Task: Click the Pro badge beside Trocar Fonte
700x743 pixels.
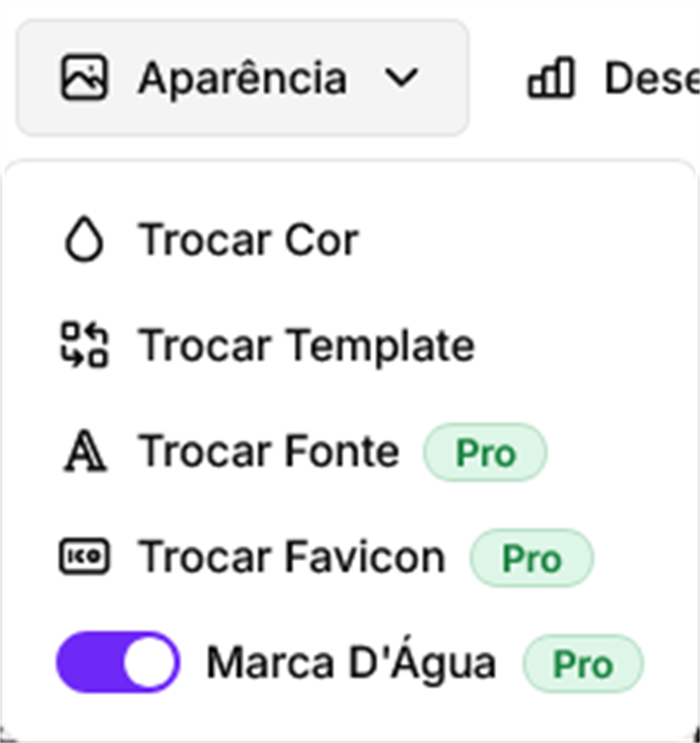Action: [x=485, y=452]
